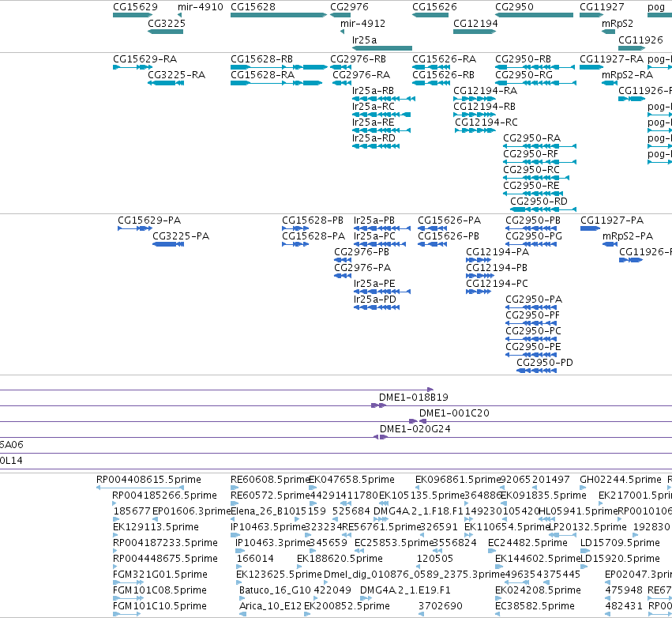Select transcript CG2976-RB
Viewport: 672px width, 618px height.
click(x=340, y=67)
